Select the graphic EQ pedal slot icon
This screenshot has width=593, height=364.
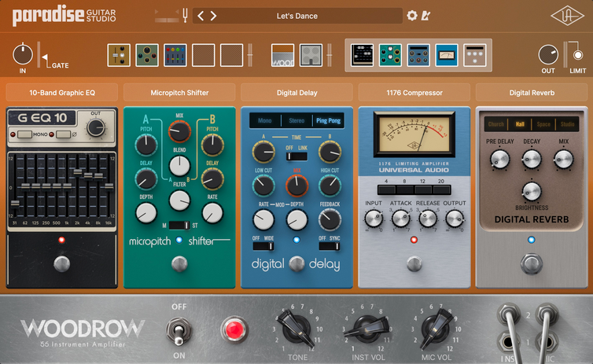pos(362,55)
